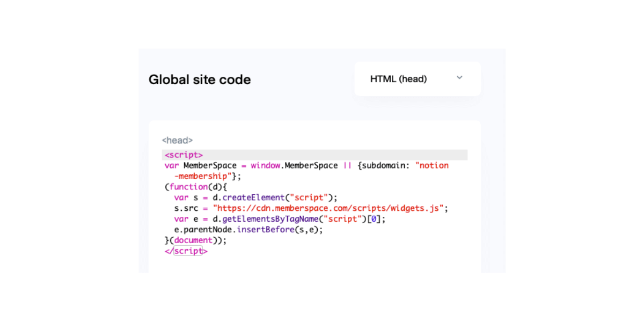Click the gray <head> label above the code
Image resolution: width=644 pixels, height=322 pixels.
[177, 140]
